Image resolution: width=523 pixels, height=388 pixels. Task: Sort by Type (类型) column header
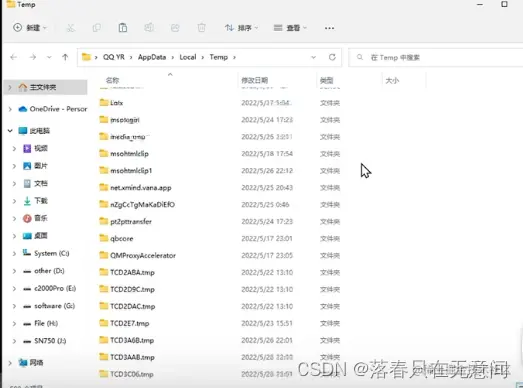(326, 80)
